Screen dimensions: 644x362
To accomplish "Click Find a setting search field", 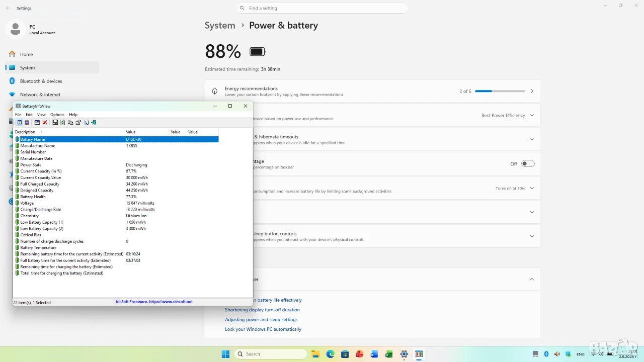I will [322, 8].
